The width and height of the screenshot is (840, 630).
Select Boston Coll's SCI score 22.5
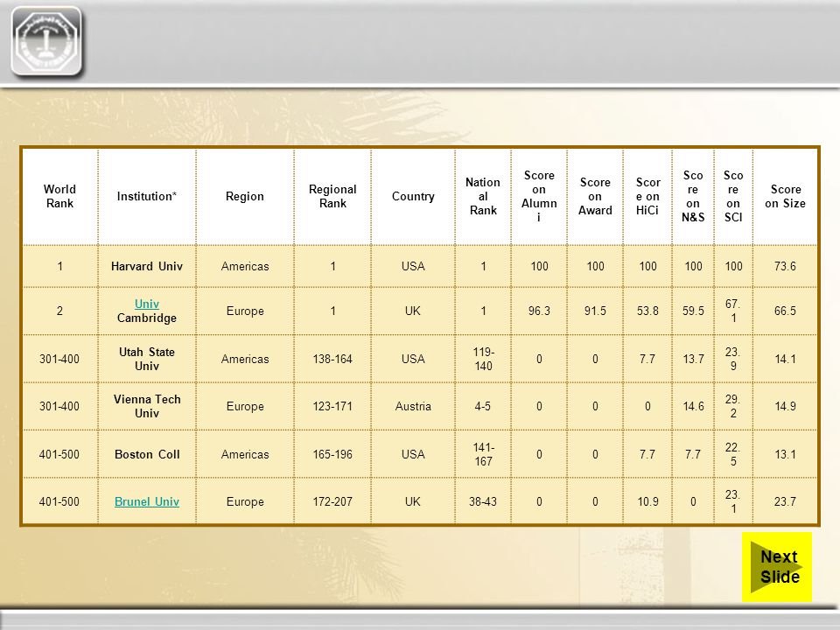coord(733,454)
